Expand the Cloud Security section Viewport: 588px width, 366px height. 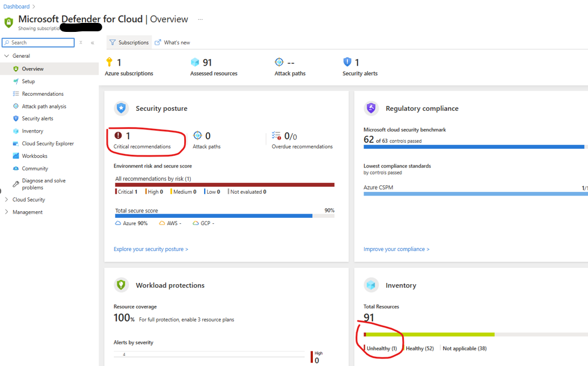pos(7,199)
